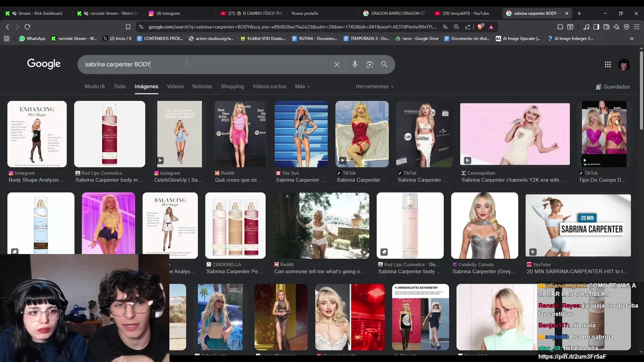
Task: Open the Celebrity Cutouts silver dress thumbnail
Action: coord(485,226)
